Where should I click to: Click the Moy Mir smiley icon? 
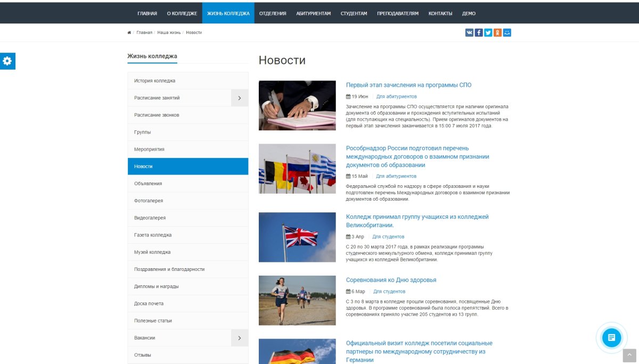coord(507,32)
